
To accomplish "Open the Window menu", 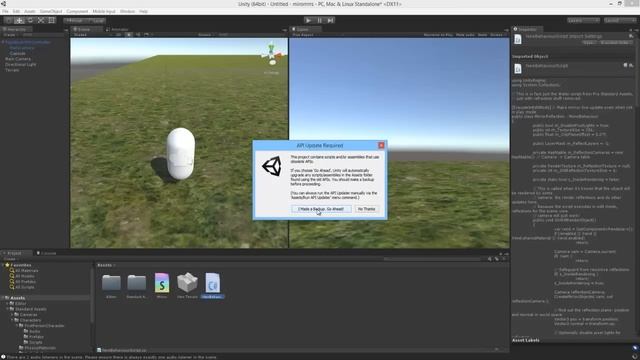I will tap(127, 11).
